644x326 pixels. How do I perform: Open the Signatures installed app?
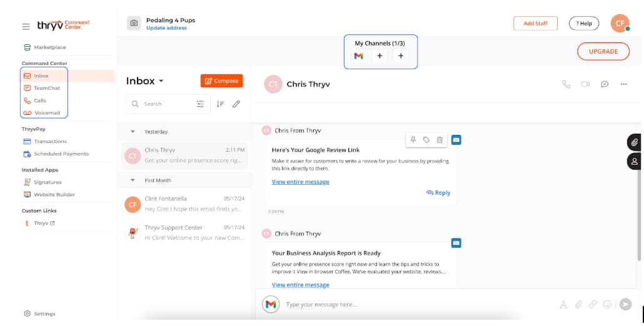tap(43, 182)
